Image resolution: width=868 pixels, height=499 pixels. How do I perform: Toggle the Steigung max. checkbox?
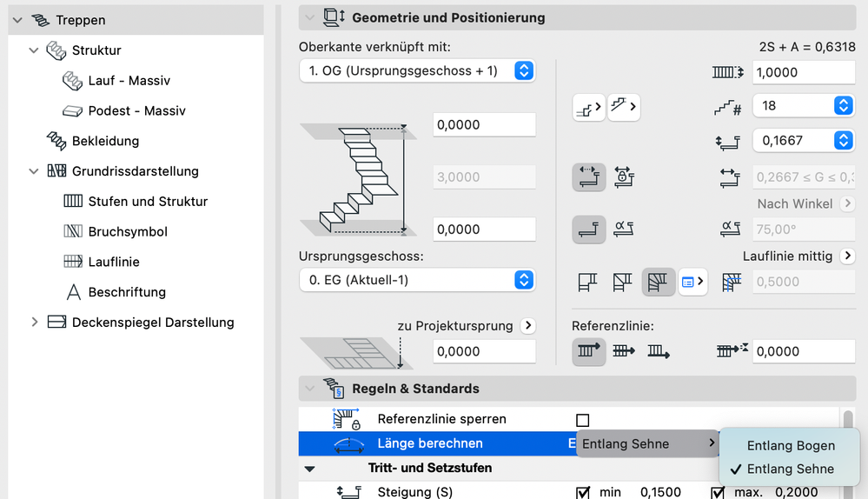pyautogui.click(x=718, y=492)
